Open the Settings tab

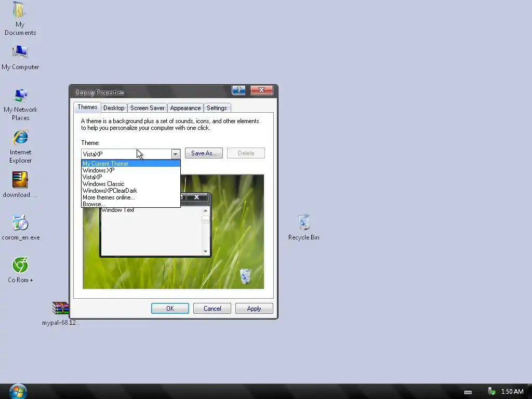(x=217, y=108)
